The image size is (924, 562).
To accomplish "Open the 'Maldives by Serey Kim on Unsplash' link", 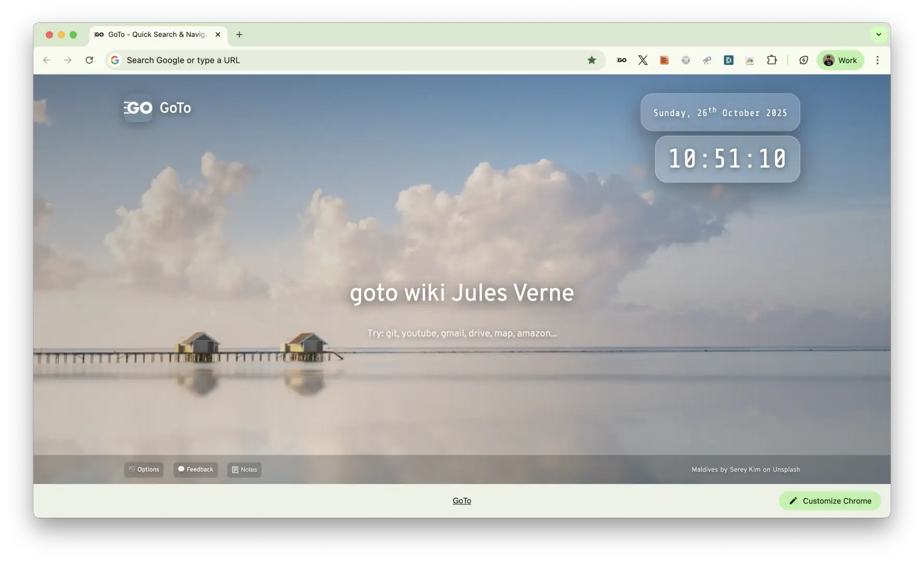I will (x=745, y=469).
